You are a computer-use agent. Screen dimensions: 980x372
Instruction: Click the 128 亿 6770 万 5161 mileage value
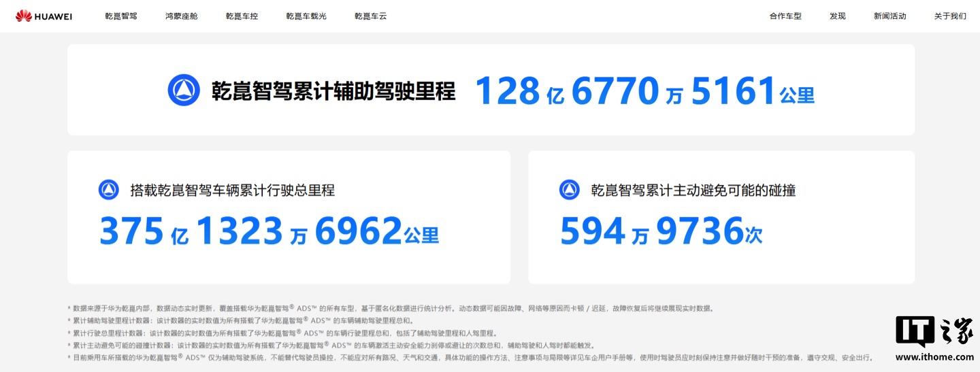(x=644, y=91)
